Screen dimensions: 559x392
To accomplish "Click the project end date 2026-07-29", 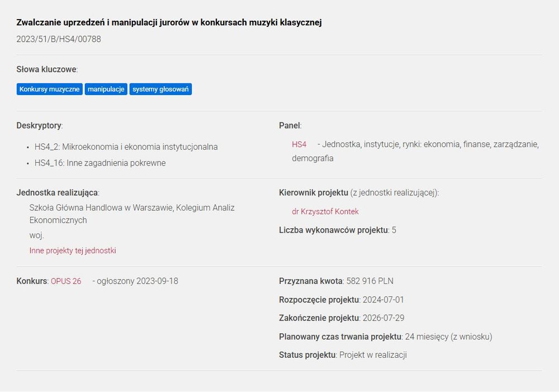I will pos(384,318).
